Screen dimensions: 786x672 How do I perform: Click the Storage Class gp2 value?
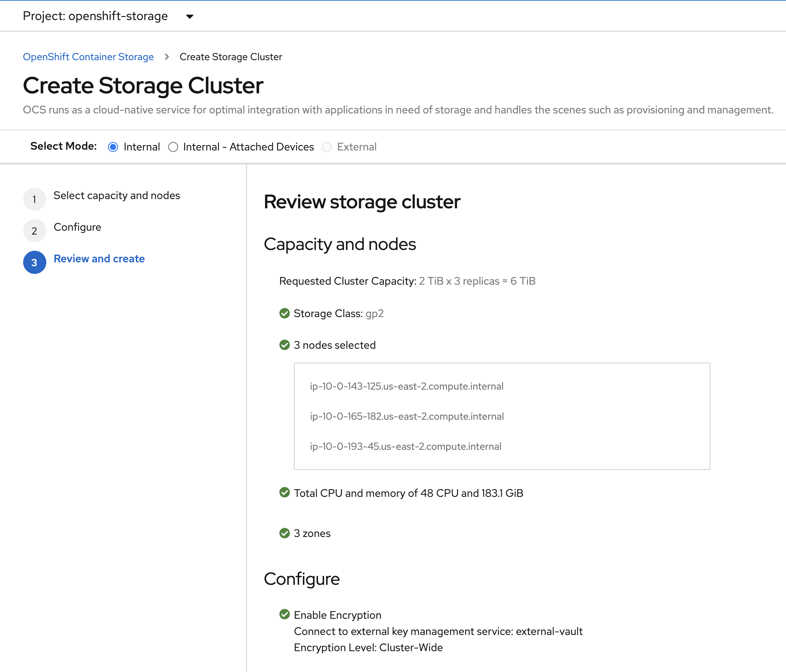(x=374, y=314)
